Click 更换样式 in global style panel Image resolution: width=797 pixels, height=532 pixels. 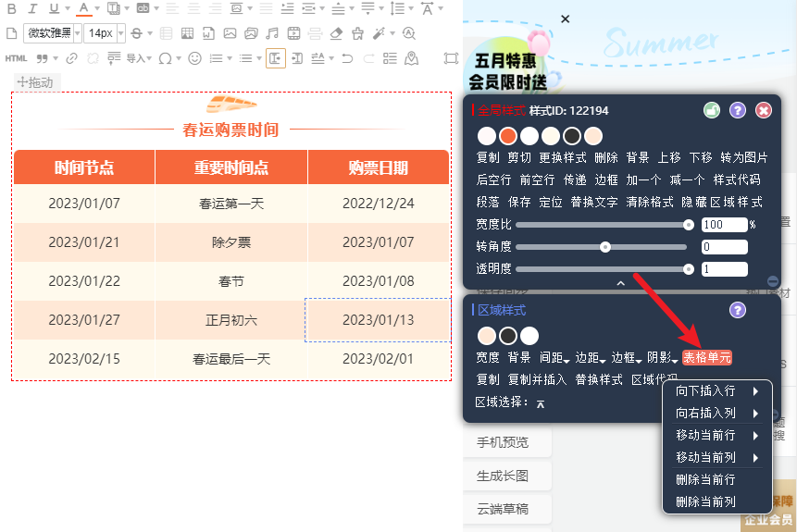(x=563, y=158)
